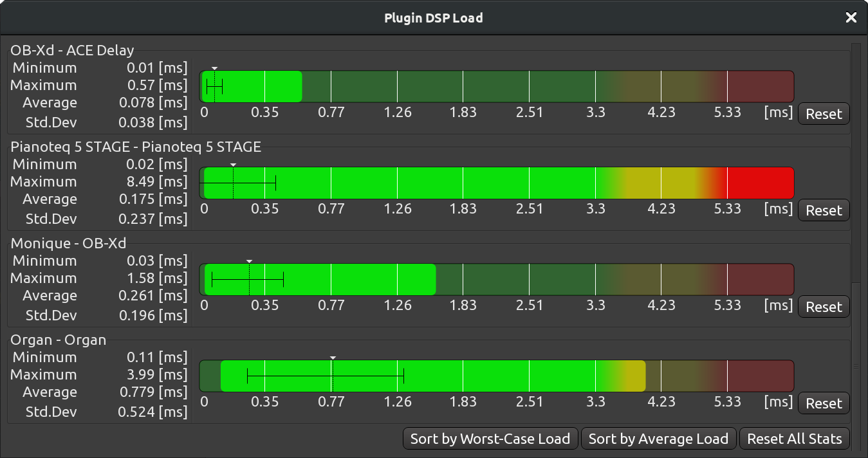Click the Pianoteq 5 STAGE load bar
868x458 pixels.
[x=497, y=183]
